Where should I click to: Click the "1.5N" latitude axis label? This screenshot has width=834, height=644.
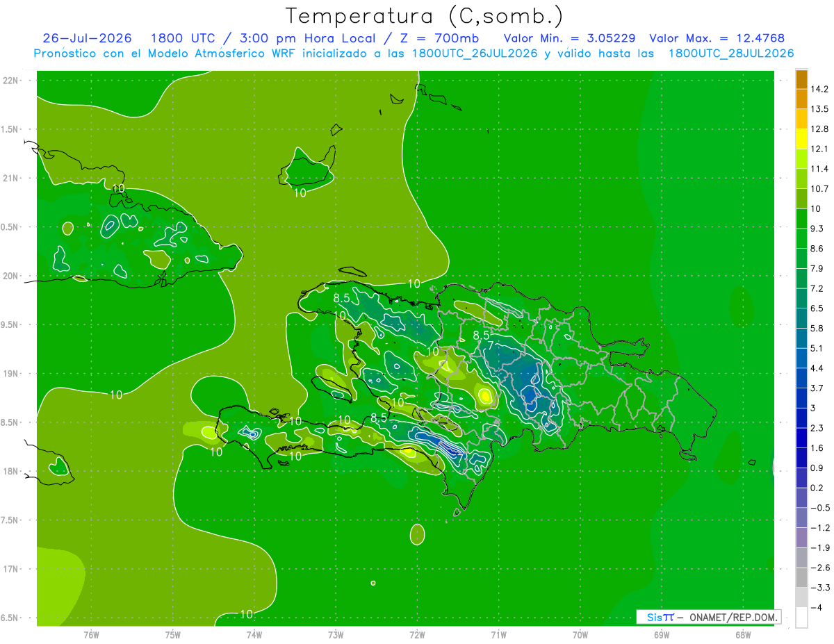10,129
